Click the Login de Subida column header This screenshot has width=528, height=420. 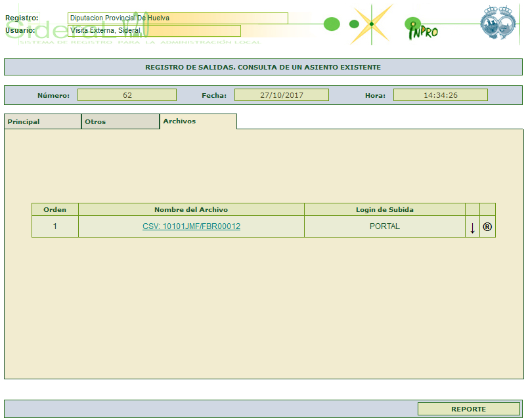[385, 209]
